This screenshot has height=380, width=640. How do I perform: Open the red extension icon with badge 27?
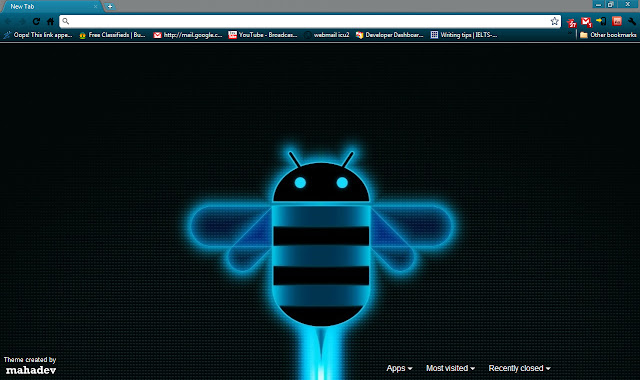pyautogui.click(x=571, y=22)
